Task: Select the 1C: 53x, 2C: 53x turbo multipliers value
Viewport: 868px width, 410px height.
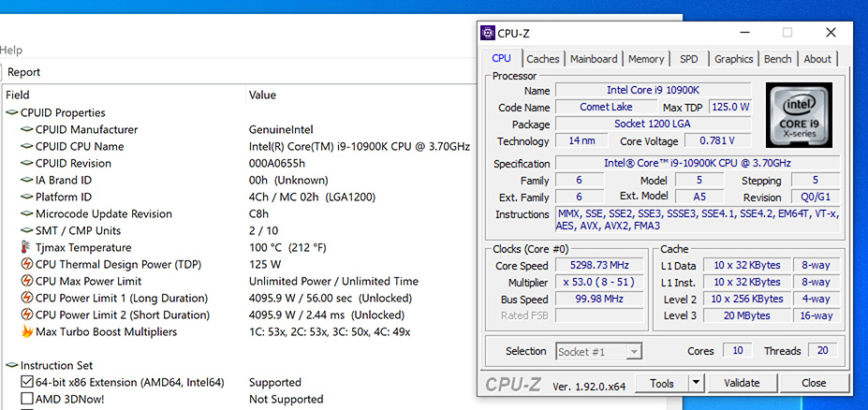Action: (330, 332)
